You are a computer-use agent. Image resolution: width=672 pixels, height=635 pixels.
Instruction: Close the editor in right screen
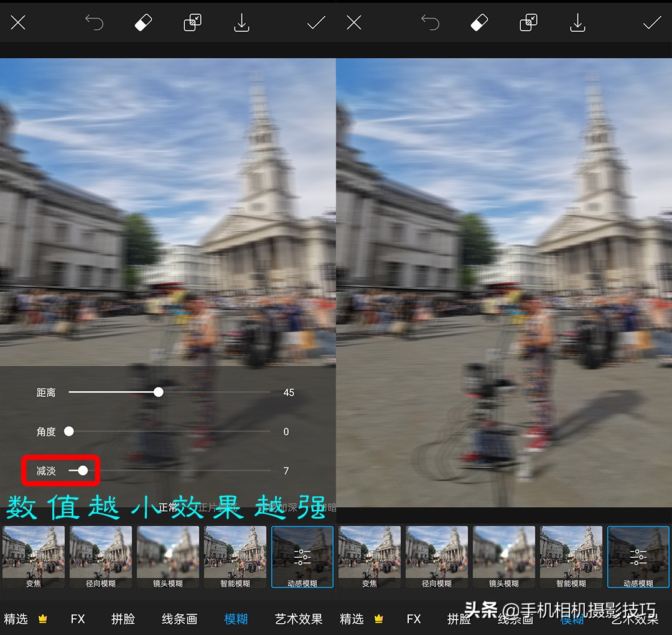tap(354, 22)
